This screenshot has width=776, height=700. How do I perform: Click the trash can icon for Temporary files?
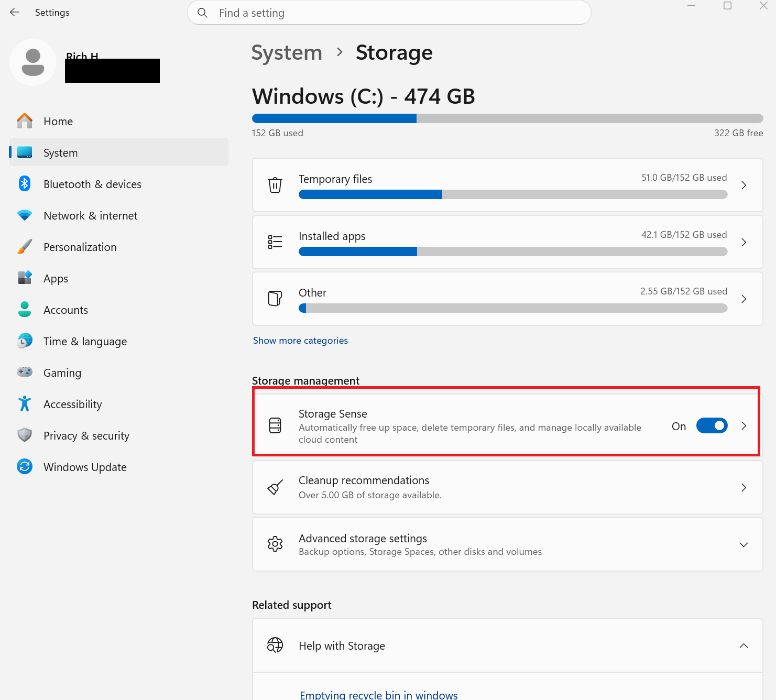pos(275,185)
